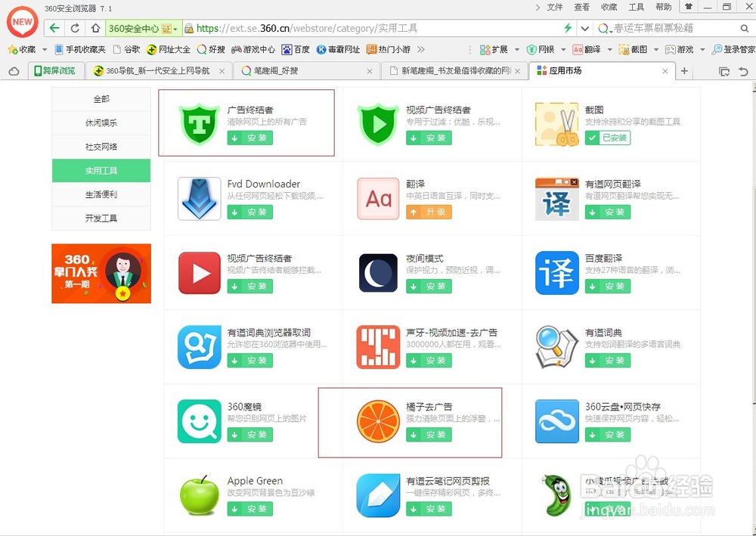Click the 有道词典 magnifier book icon
The width and height of the screenshot is (756, 536).
[557, 347]
